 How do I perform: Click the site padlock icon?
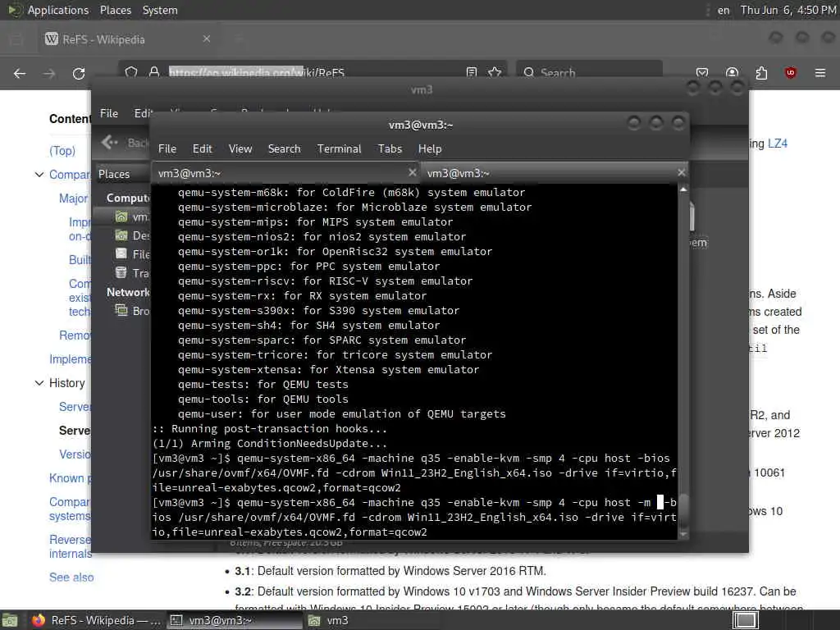[x=154, y=72]
